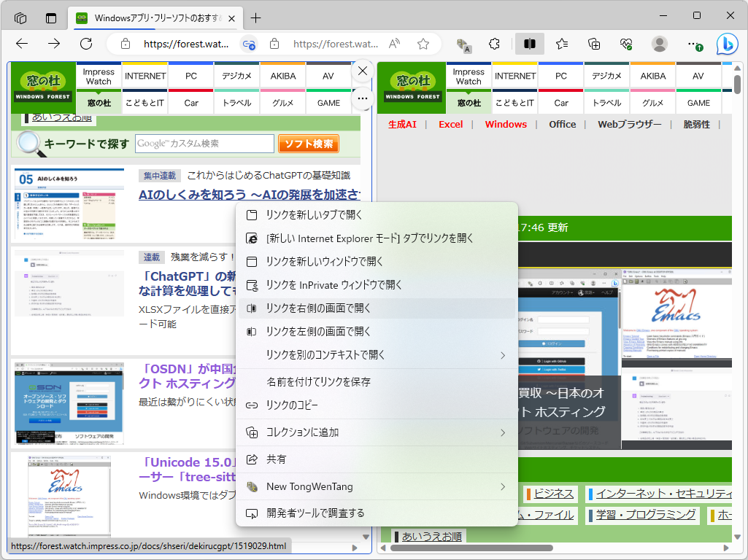The width and height of the screenshot is (748, 560).
Task: Open the Favorites list icon
Action: [561, 44]
